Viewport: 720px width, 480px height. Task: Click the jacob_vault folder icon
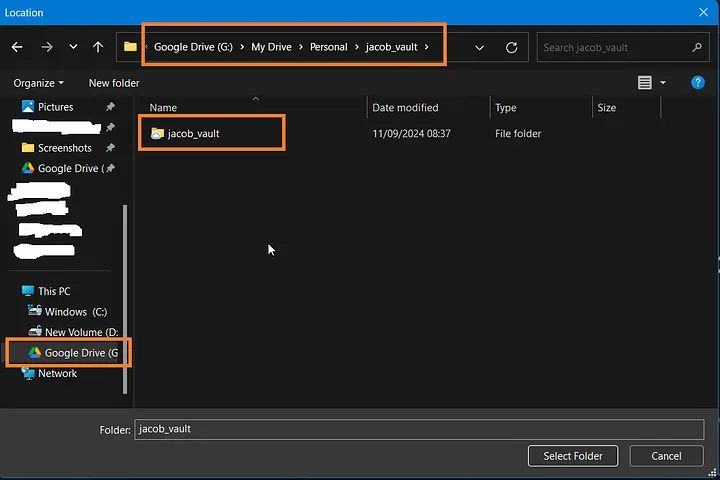coord(157,133)
